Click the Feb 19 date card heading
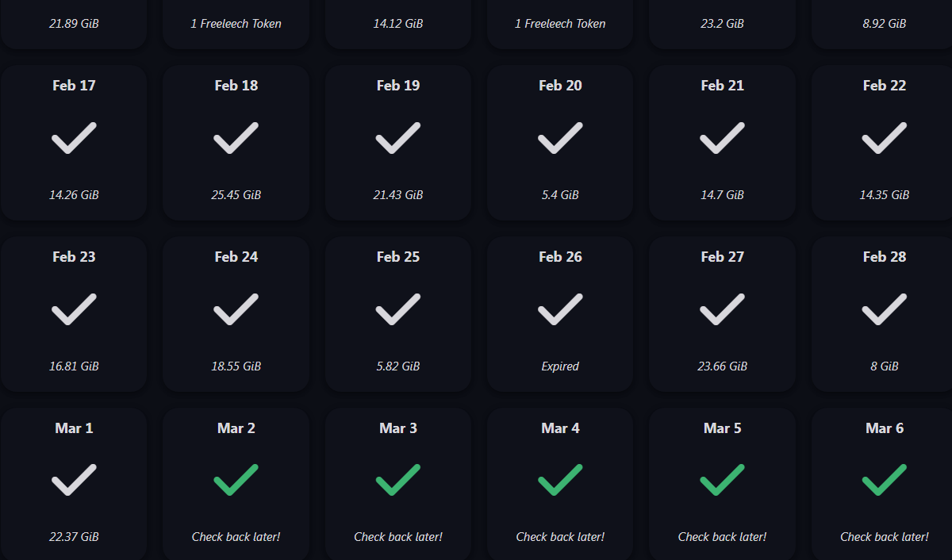This screenshot has width=952, height=560. [398, 86]
